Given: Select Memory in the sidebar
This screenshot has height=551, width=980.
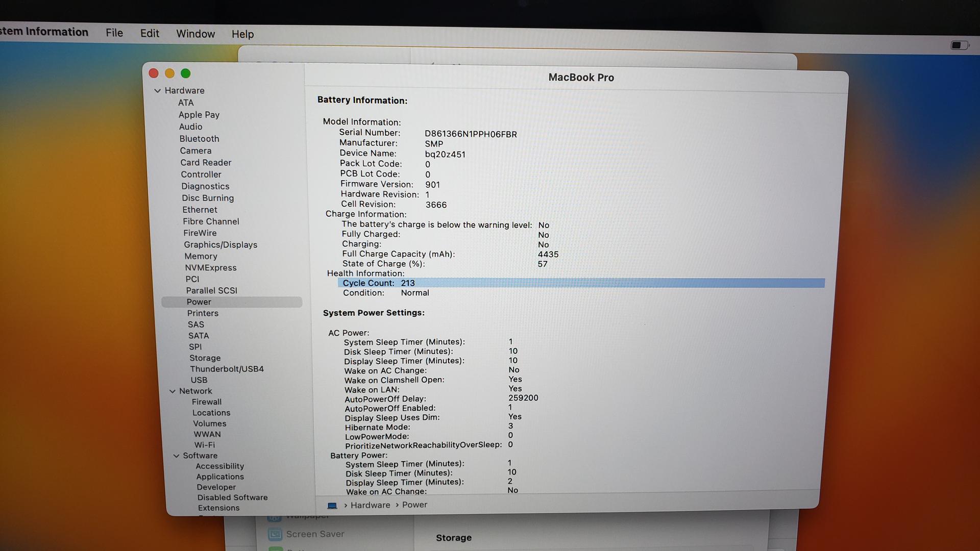Looking at the screenshot, I should click(x=201, y=256).
